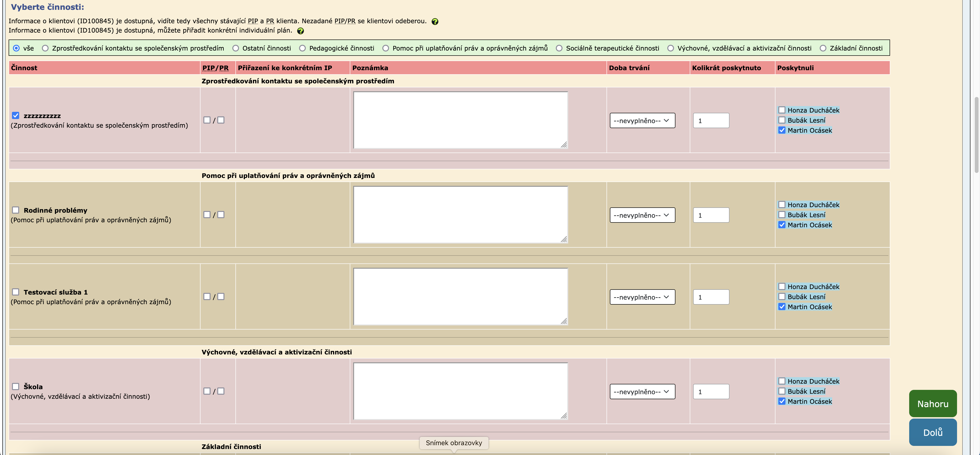Choose Základní činnosti filter option

(823, 48)
